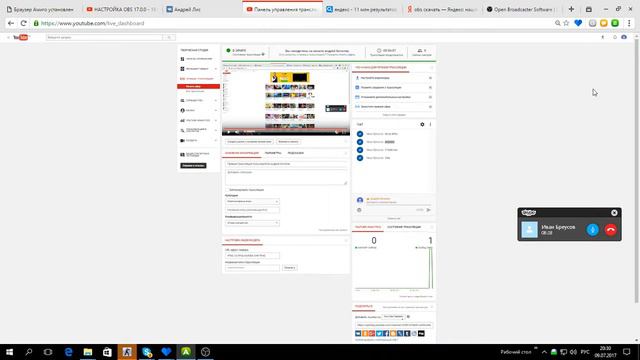Open OBS Studio from taskbar
This screenshot has height=360, width=640.
[x=205, y=352]
